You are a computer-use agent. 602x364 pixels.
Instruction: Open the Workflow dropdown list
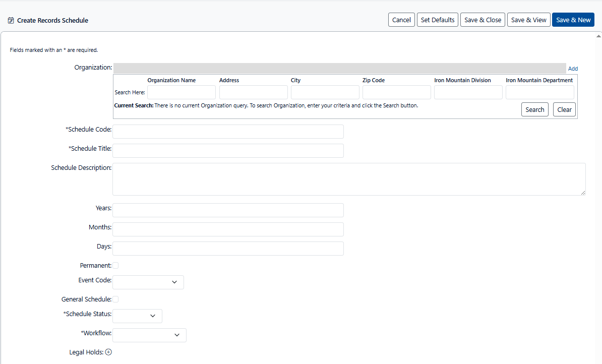[149, 335]
